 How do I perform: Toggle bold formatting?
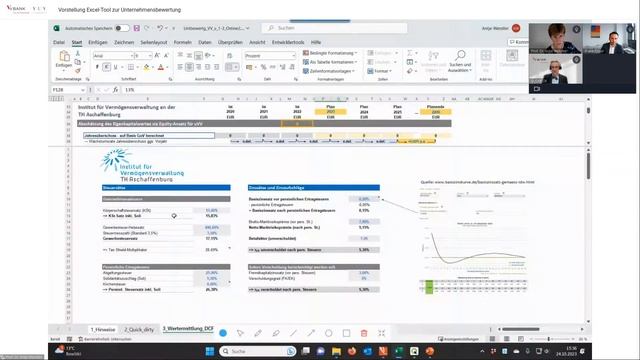coord(97,67)
